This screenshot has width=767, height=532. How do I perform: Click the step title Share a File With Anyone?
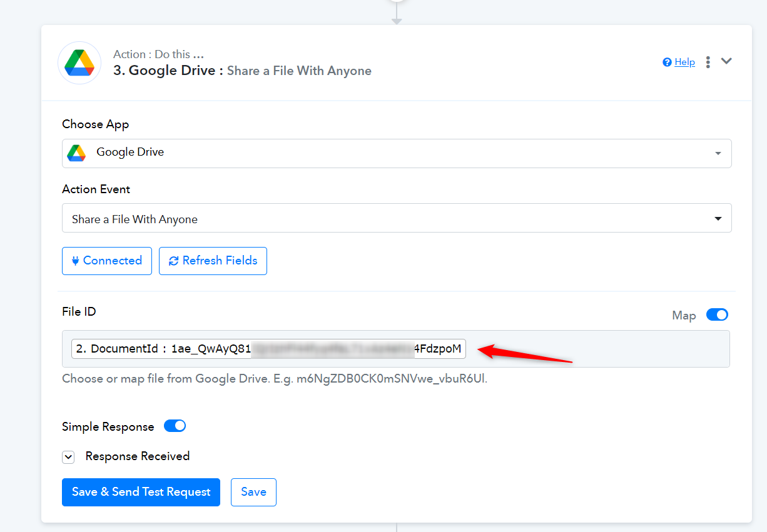point(299,71)
